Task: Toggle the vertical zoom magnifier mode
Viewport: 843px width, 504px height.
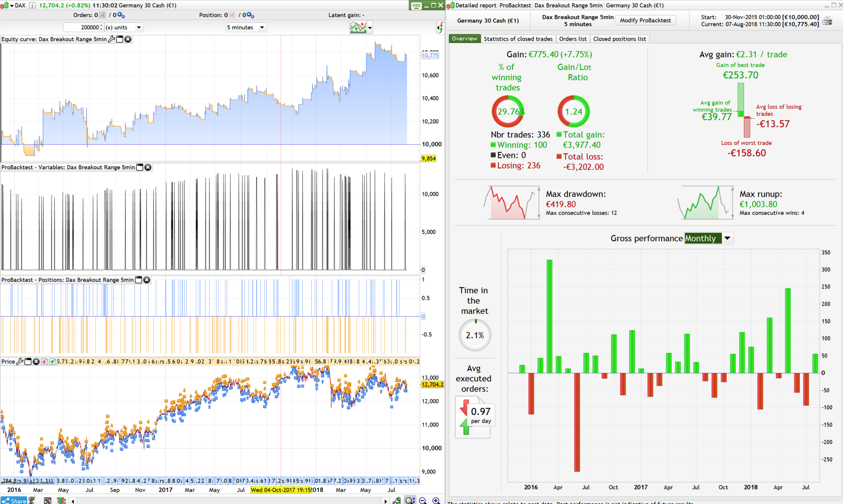Action: 410,500
